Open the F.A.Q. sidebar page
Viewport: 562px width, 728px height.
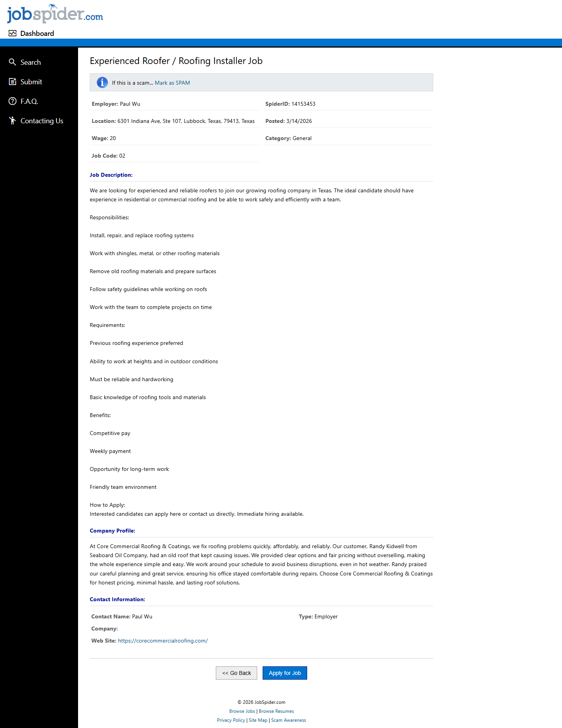click(29, 101)
